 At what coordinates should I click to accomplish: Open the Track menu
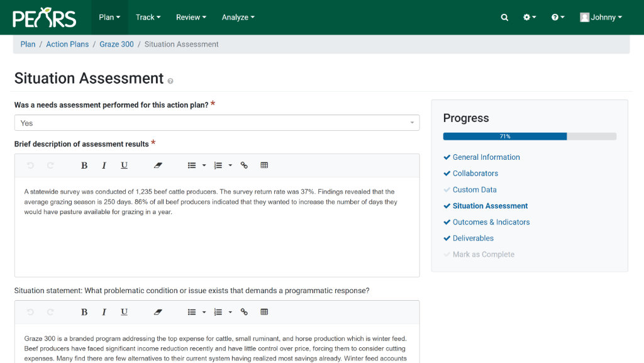click(148, 17)
